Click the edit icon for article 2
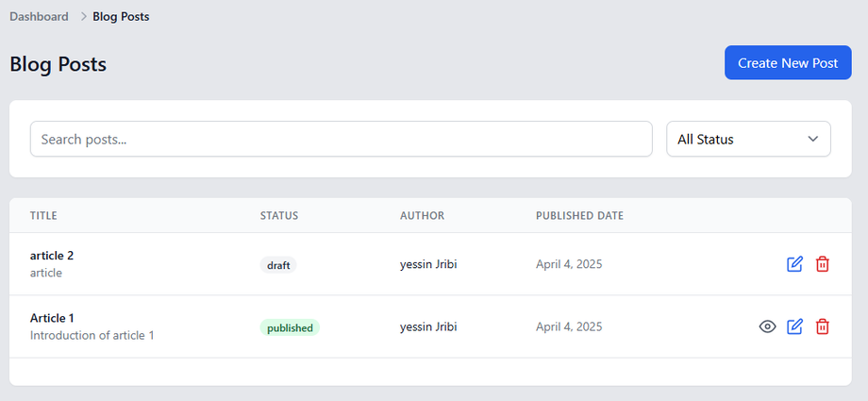The image size is (868, 401). 794,264
